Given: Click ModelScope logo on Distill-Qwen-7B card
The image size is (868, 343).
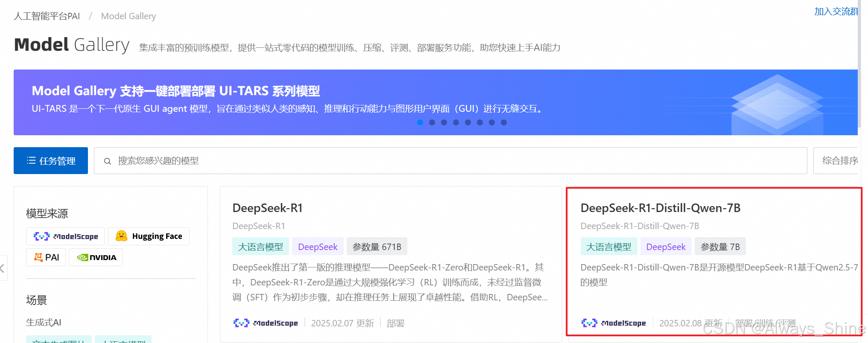Looking at the screenshot, I should [614, 323].
